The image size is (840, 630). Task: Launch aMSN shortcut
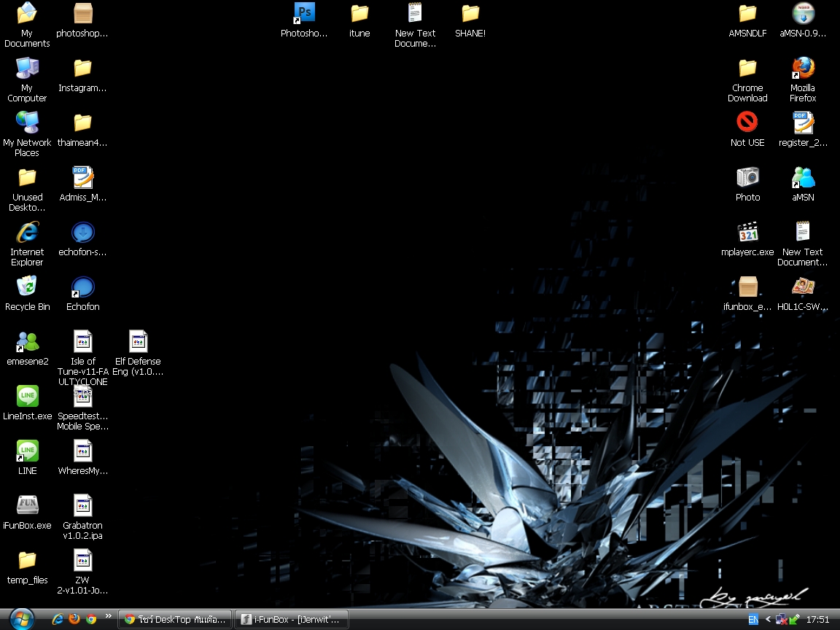point(803,177)
